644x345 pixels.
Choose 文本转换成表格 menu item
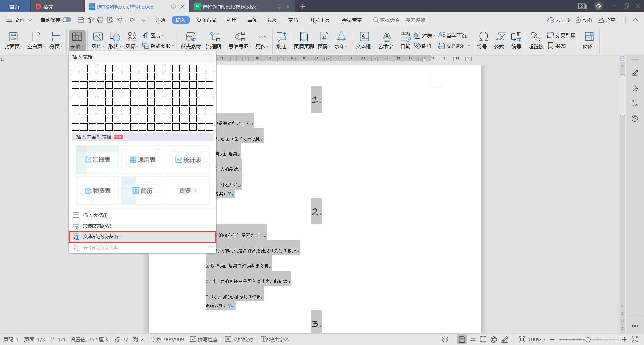click(143, 237)
